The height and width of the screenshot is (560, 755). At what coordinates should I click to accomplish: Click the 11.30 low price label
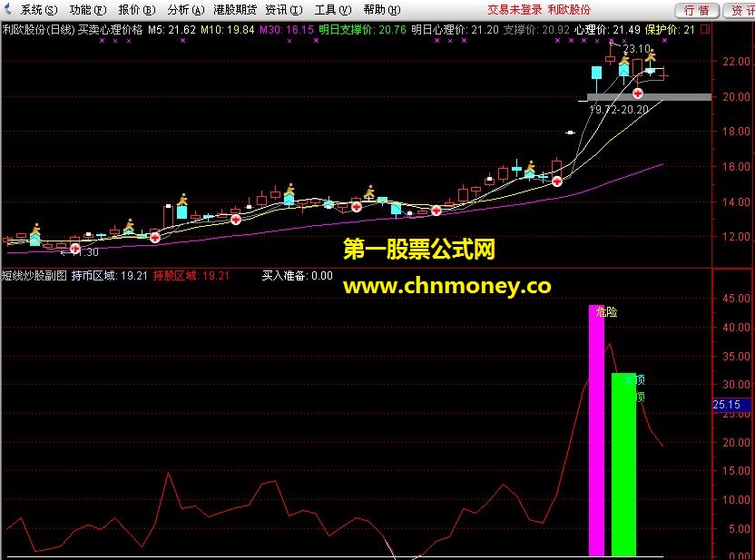tap(85, 251)
